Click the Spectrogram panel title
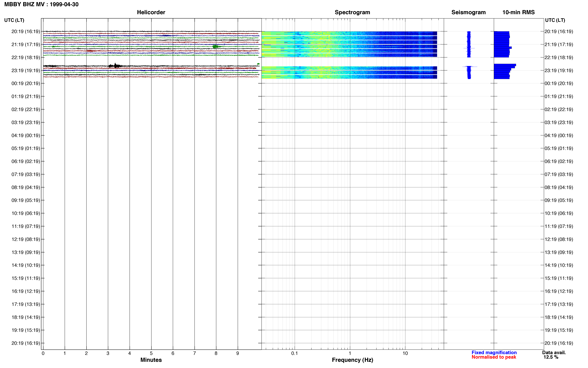This screenshot has width=588, height=368. pos(352,12)
